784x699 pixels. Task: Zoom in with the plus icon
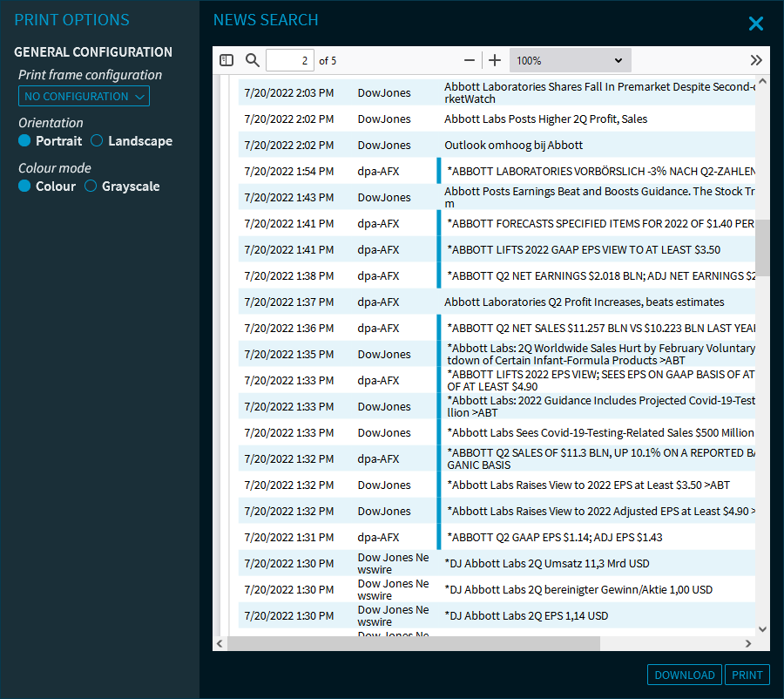pos(495,60)
